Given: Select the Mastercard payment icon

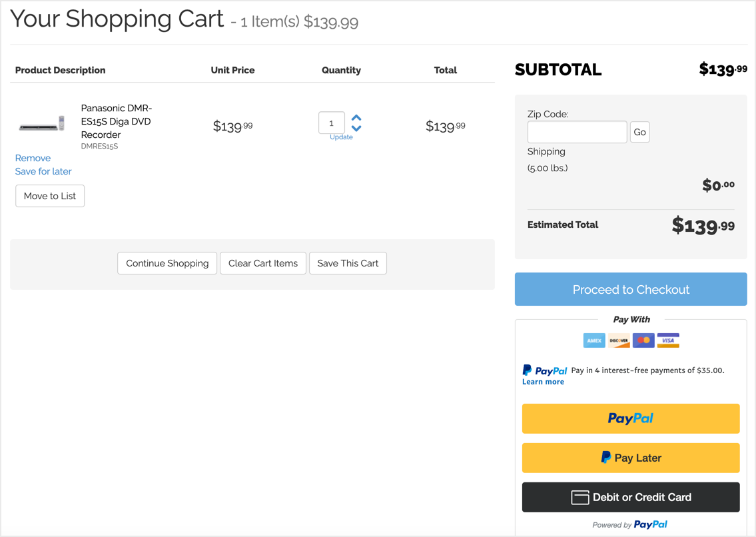Looking at the screenshot, I should 643,340.
